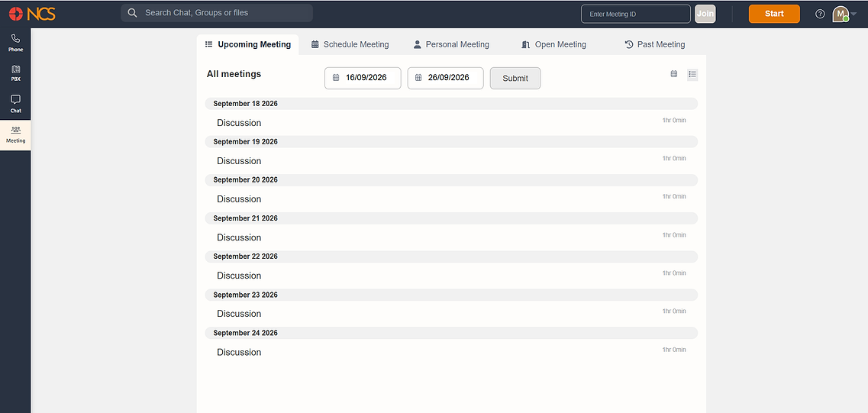
Task: Click the user profile avatar
Action: click(x=841, y=14)
